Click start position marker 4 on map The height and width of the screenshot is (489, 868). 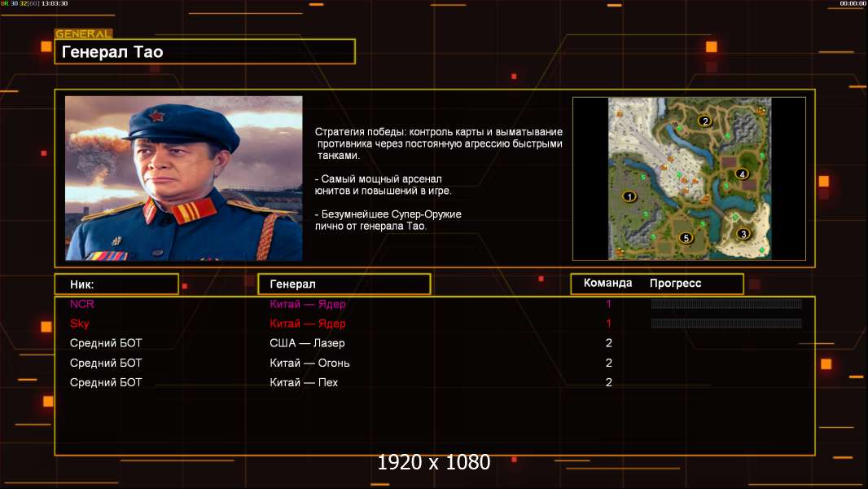(x=742, y=174)
